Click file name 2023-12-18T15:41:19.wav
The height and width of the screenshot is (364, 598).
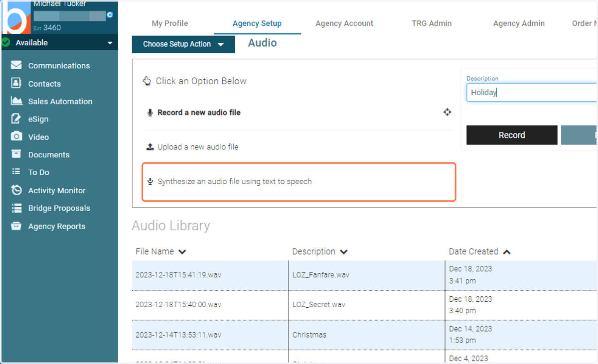click(178, 274)
